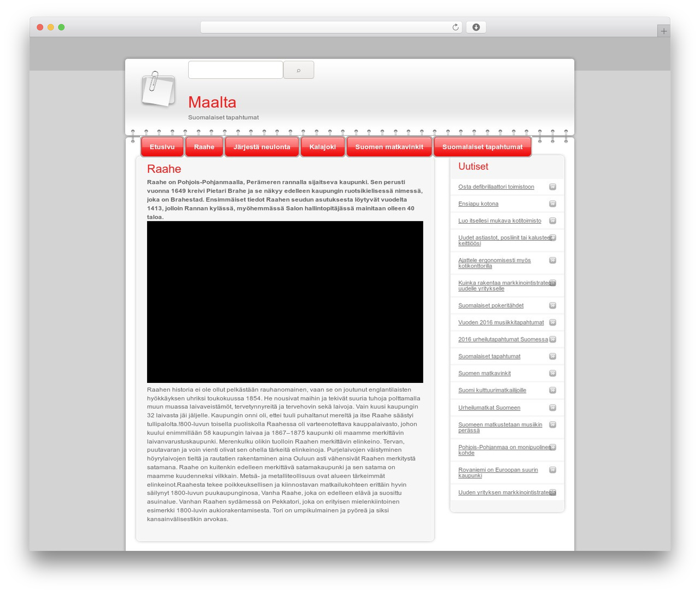Click arrow icon beside Suomalaiset pokeritähdet
Viewport: 700px width, 593px height.
pos(552,305)
